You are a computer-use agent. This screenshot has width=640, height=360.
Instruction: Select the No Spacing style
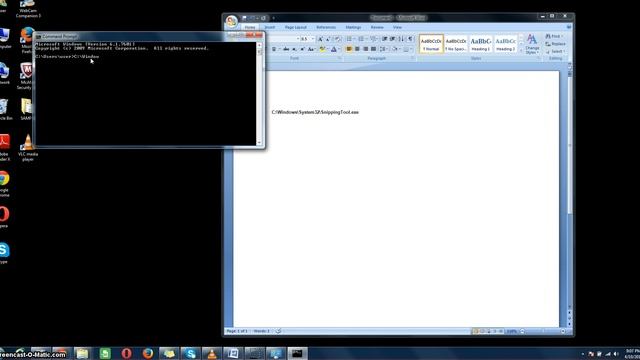pos(456,44)
